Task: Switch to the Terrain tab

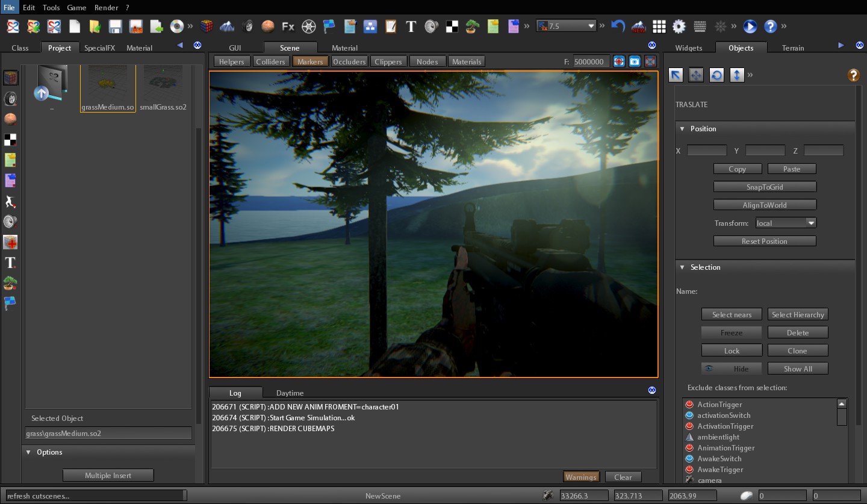Action: pos(793,48)
